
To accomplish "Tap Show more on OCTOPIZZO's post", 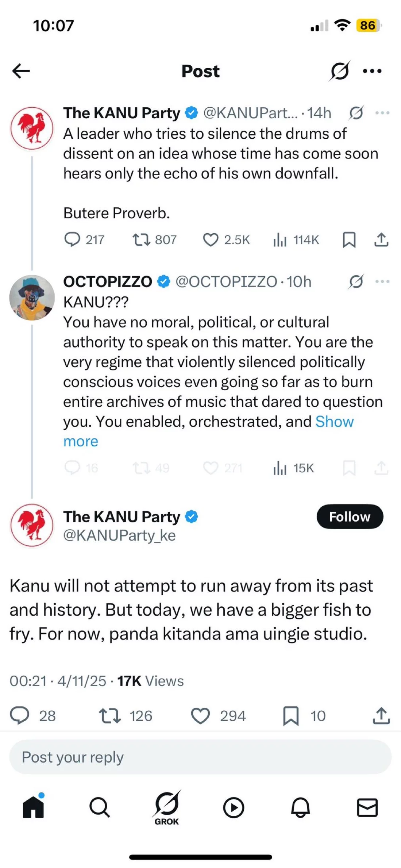I will [334, 422].
